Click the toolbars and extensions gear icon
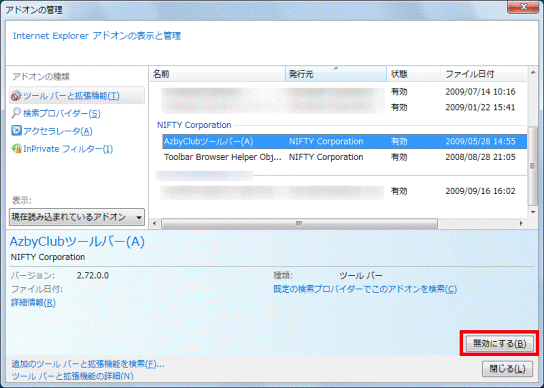 tap(16, 95)
